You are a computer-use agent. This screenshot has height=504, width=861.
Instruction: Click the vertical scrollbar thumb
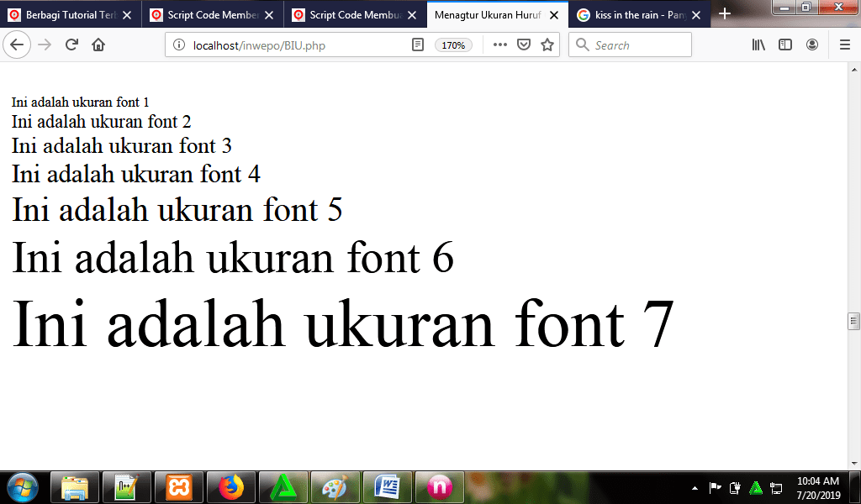click(854, 321)
